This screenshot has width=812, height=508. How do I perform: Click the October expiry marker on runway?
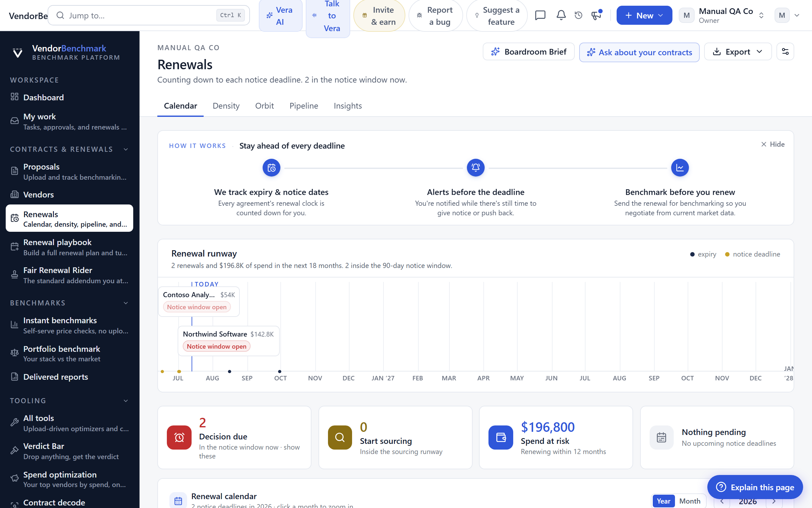pos(279,371)
